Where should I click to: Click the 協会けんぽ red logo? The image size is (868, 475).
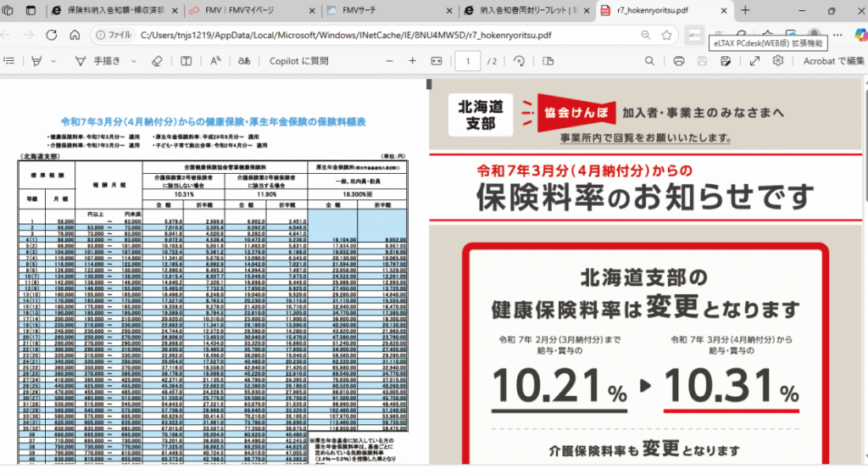[576, 112]
